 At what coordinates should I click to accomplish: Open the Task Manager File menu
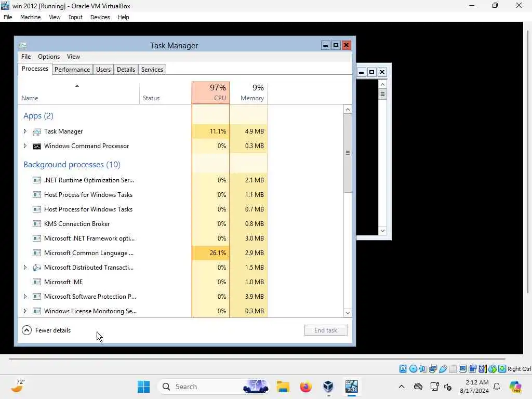(26, 57)
